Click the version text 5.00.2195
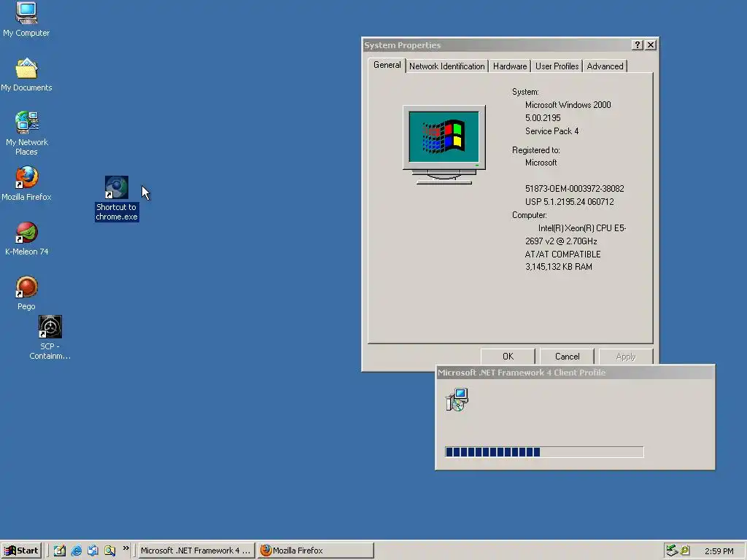Screen dimensions: 747x560 point(543,118)
